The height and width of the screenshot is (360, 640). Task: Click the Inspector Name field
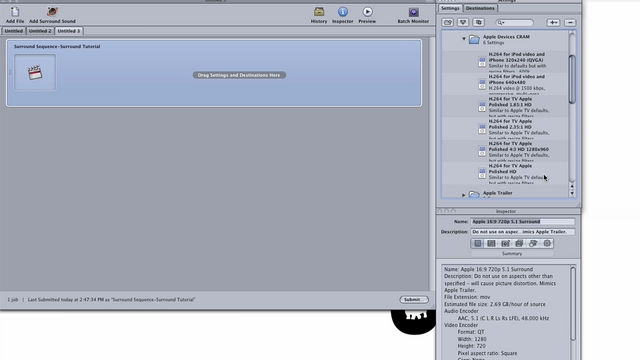pos(522,222)
